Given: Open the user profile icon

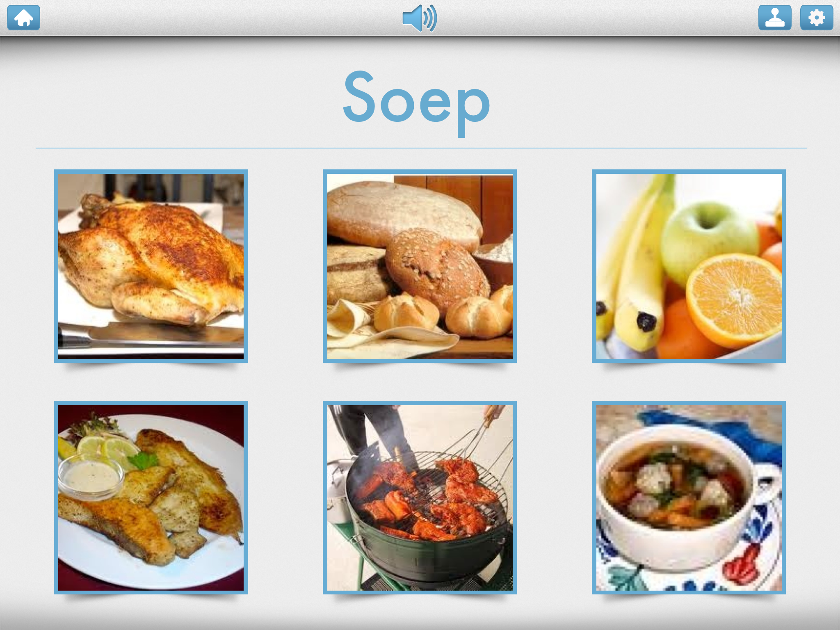Looking at the screenshot, I should 775,18.
